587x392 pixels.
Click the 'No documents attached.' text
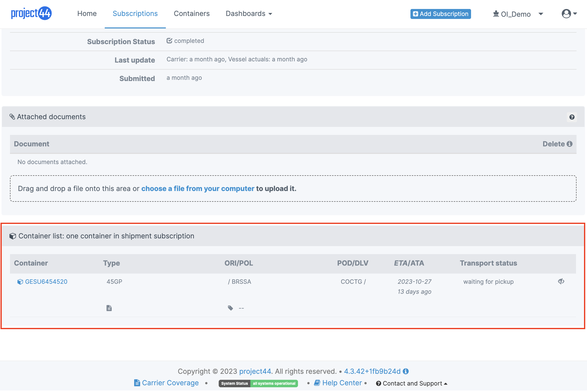pos(52,162)
